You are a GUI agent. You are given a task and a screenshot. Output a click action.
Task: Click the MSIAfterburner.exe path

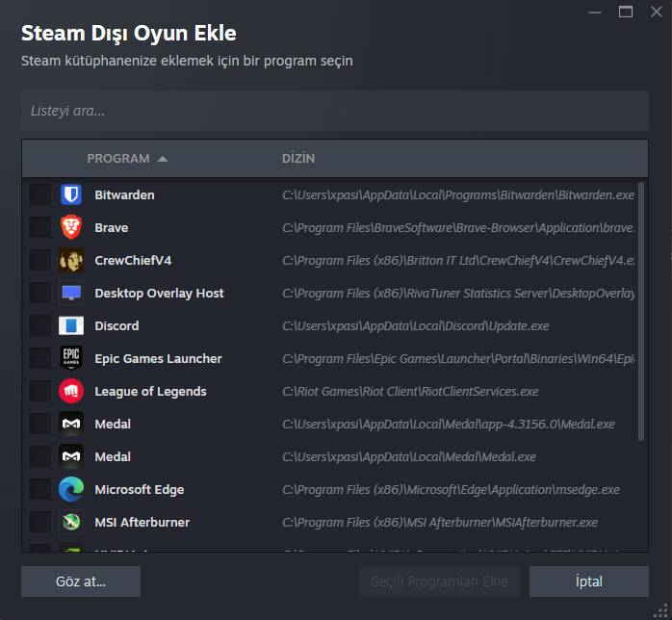[440, 522]
